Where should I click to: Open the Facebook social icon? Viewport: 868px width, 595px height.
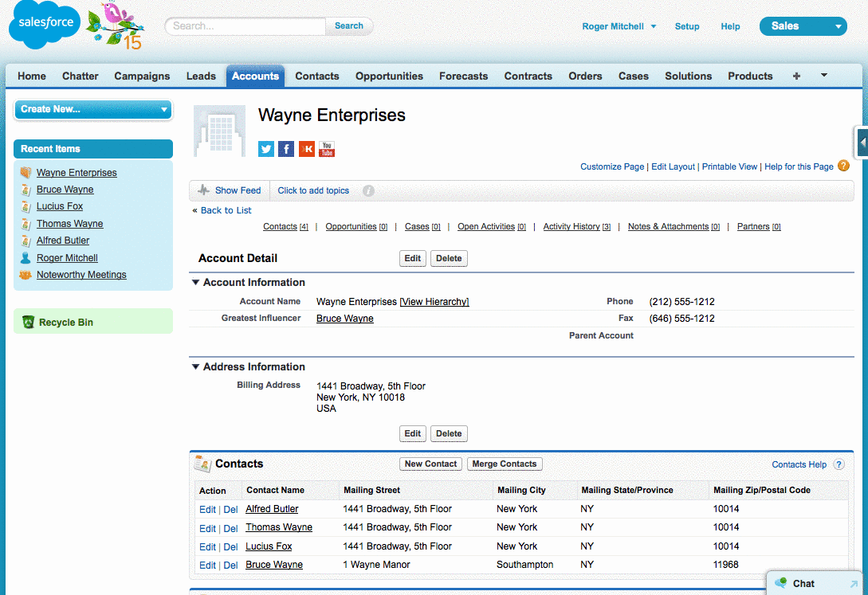[x=286, y=149]
